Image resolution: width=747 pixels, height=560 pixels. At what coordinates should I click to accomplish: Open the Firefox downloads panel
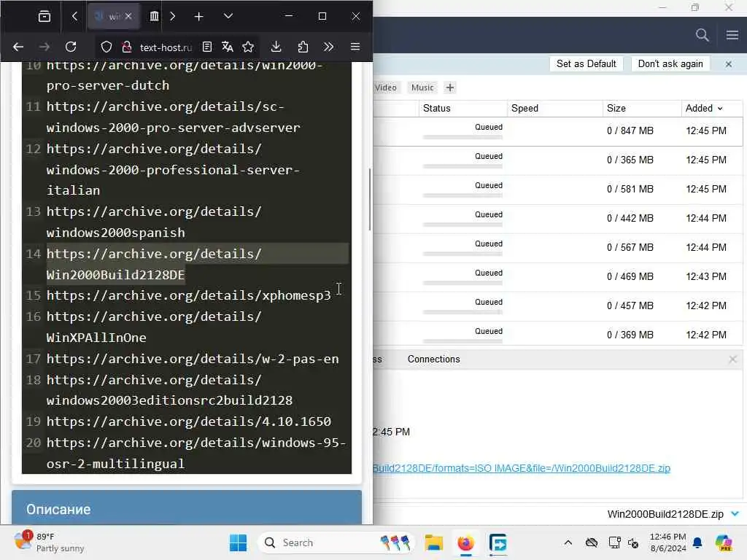276,47
